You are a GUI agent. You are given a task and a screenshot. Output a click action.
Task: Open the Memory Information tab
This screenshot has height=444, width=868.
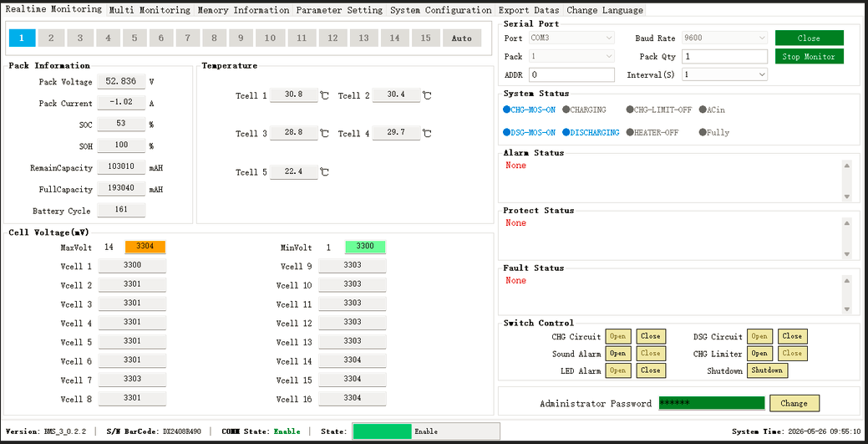pos(243,10)
